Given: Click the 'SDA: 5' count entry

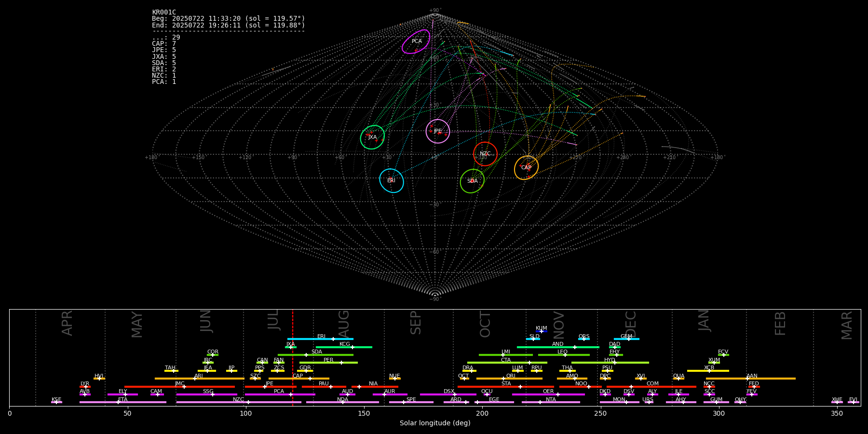Looking at the screenshot, I should point(164,63).
